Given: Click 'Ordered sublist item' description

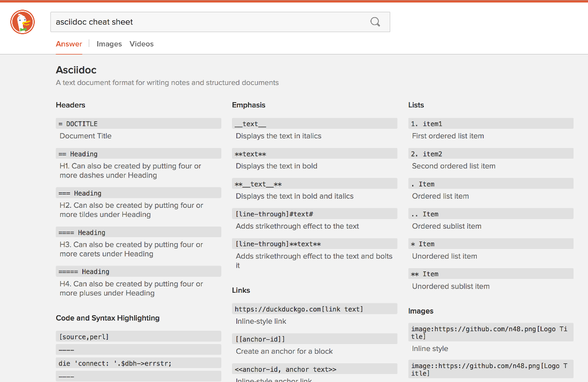Looking at the screenshot, I should coord(447,226).
